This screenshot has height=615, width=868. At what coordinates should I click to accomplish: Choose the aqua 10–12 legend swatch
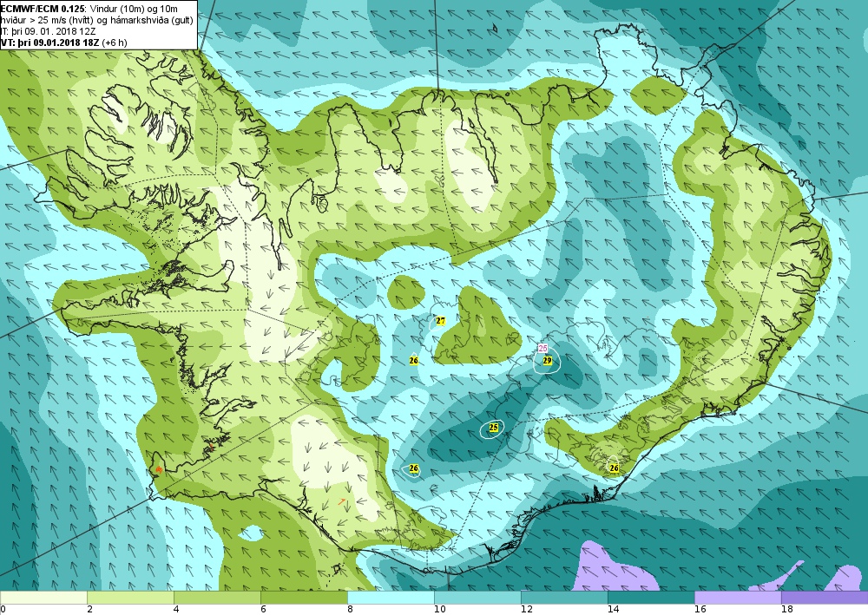[x=477, y=598]
